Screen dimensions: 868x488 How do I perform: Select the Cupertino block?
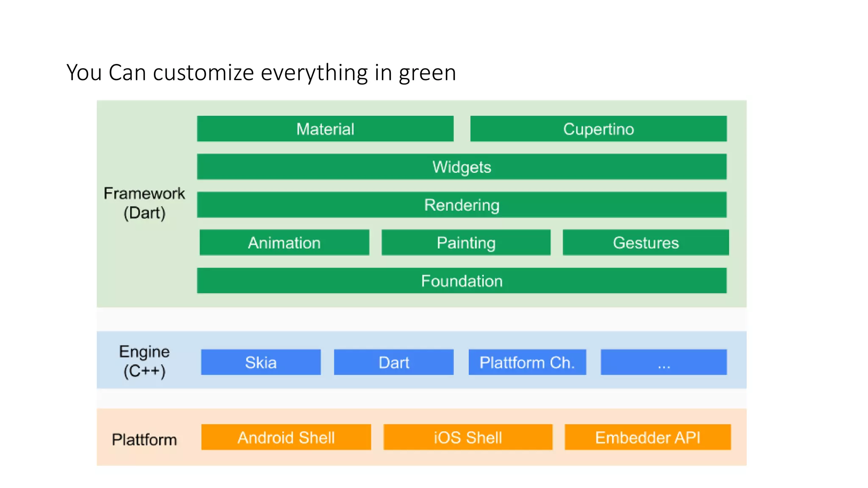[x=598, y=129]
